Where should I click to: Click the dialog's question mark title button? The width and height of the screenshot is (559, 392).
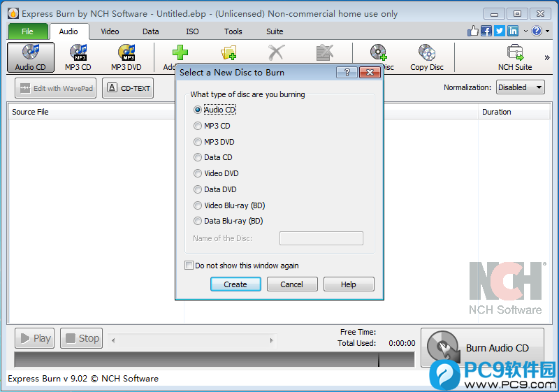(347, 73)
